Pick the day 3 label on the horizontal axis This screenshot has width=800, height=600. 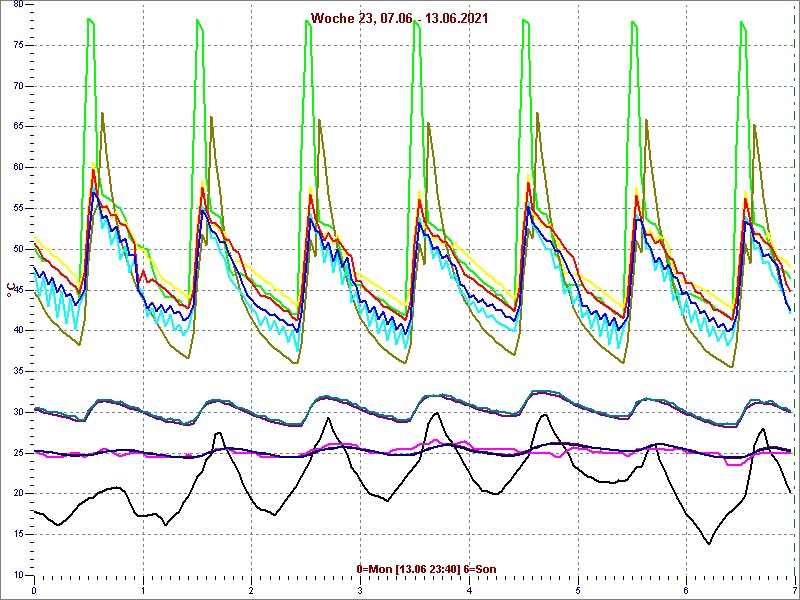point(360,591)
